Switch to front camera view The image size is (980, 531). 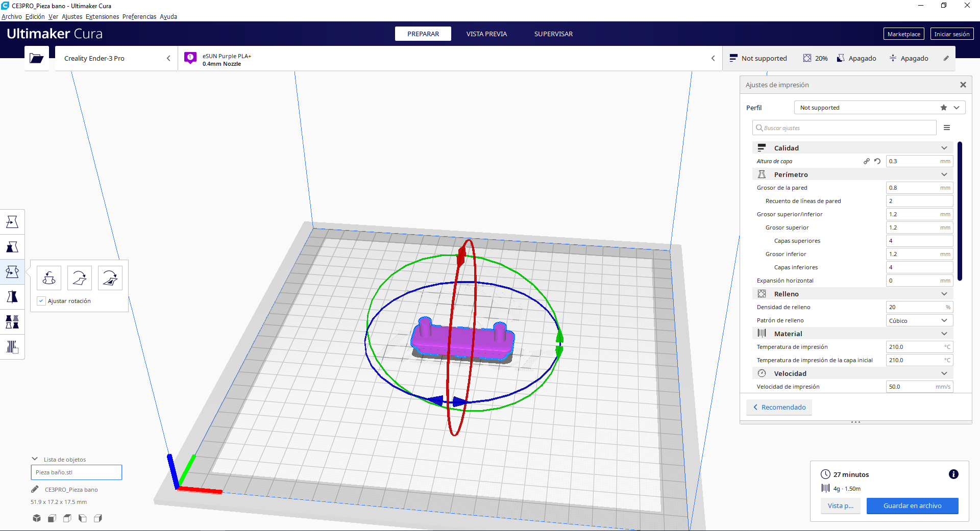pos(52,518)
